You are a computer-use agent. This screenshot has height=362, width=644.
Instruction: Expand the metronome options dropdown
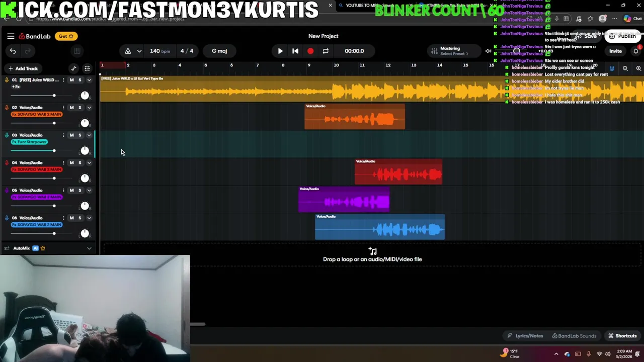[x=139, y=51]
